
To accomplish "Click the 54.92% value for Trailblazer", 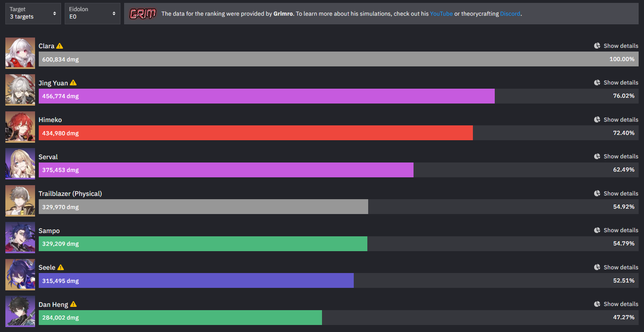I will (624, 207).
